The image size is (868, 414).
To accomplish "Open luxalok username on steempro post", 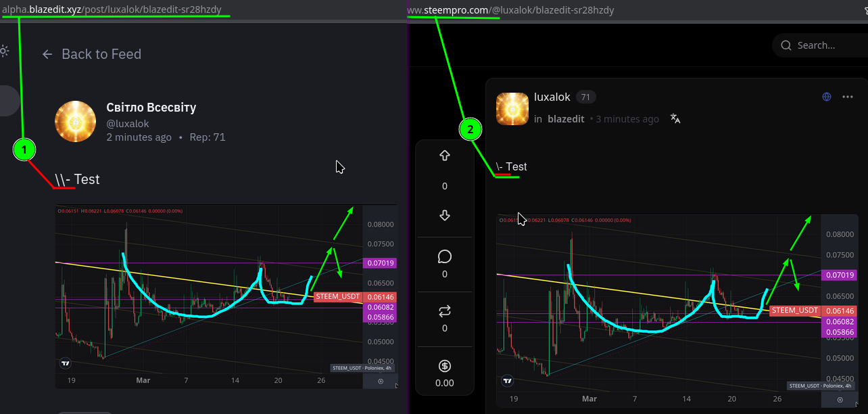I will pos(552,97).
